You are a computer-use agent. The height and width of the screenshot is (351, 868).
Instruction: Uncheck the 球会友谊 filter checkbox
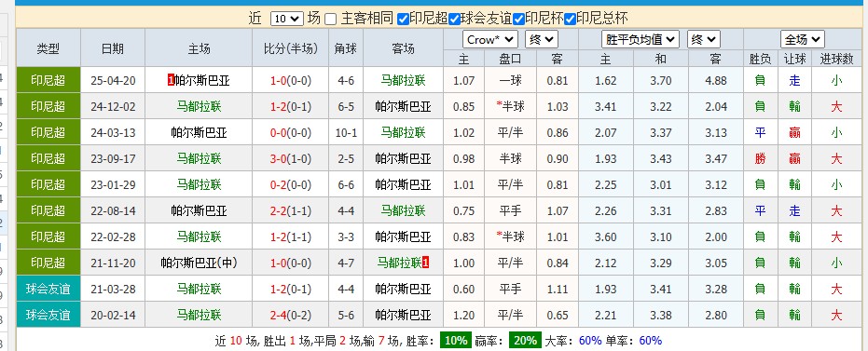coord(454,19)
